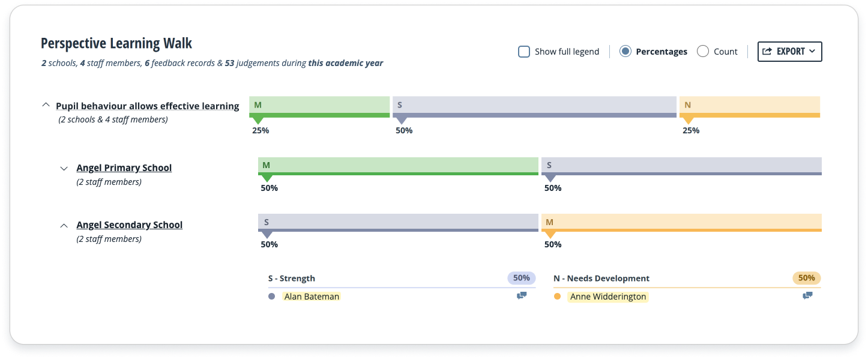This screenshot has width=868, height=359.
Task: Enable the Show full legend checkbox
Action: pyautogui.click(x=524, y=52)
